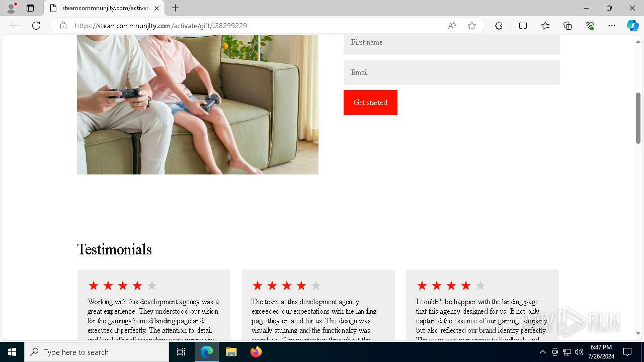Open the volume speaker tray icon

(x=579, y=352)
